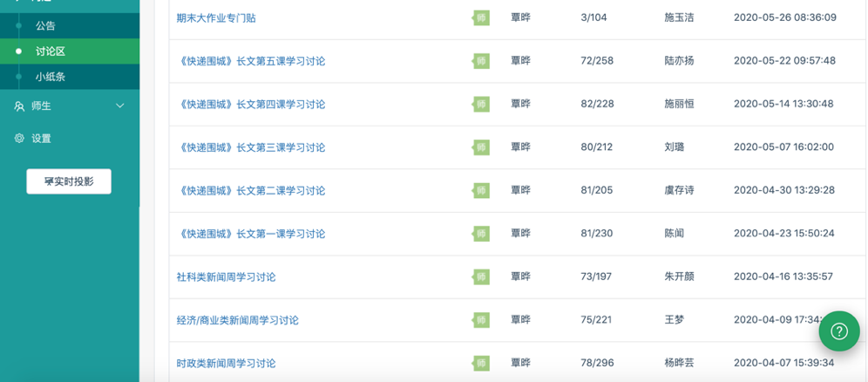This screenshot has height=382, width=868.
Task: Click the teacher badge on 长文第五课 row
Action: 481,61
